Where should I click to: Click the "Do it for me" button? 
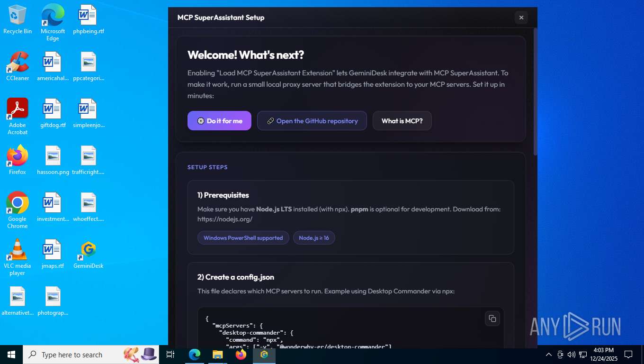(219, 121)
